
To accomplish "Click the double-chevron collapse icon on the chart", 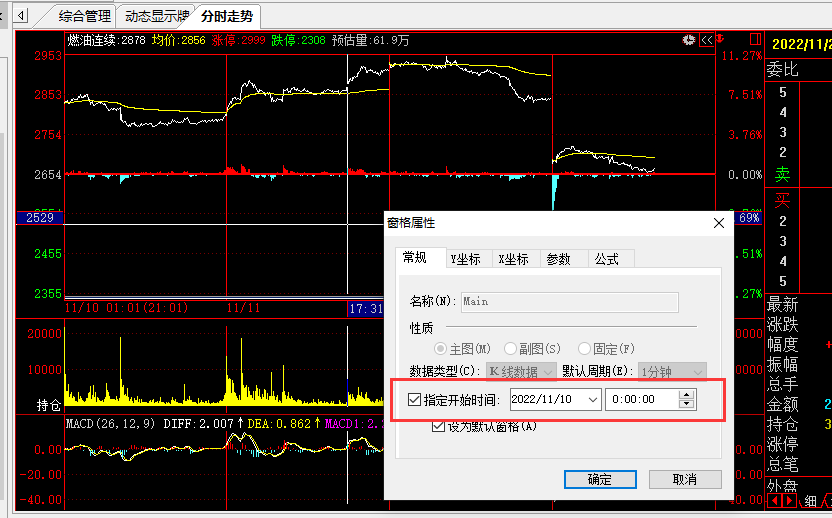I will point(706,40).
